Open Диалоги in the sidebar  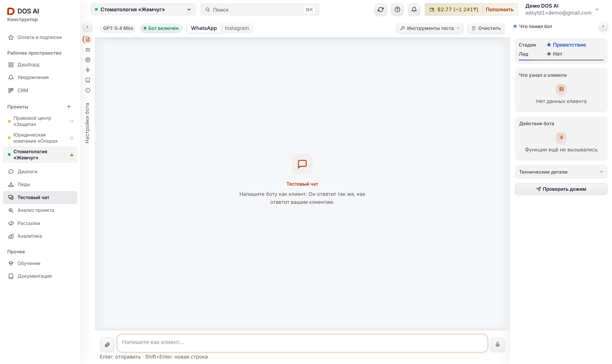pos(40,172)
